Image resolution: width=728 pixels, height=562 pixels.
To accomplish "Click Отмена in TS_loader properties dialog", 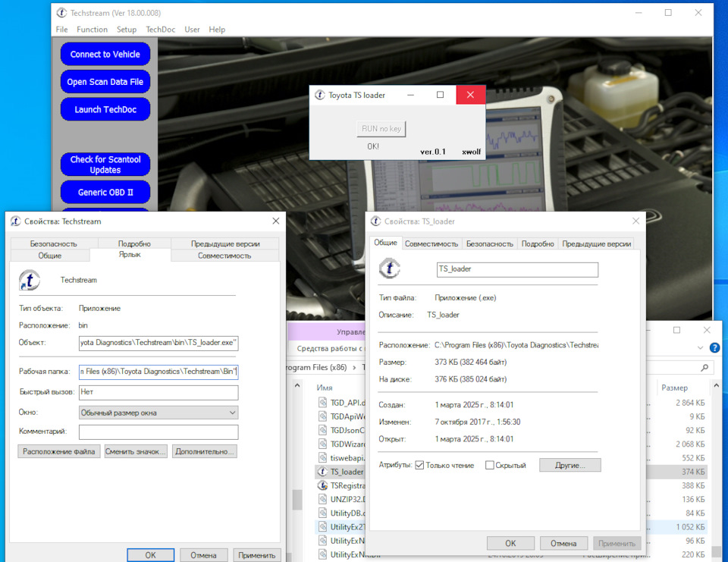I will coord(563,543).
